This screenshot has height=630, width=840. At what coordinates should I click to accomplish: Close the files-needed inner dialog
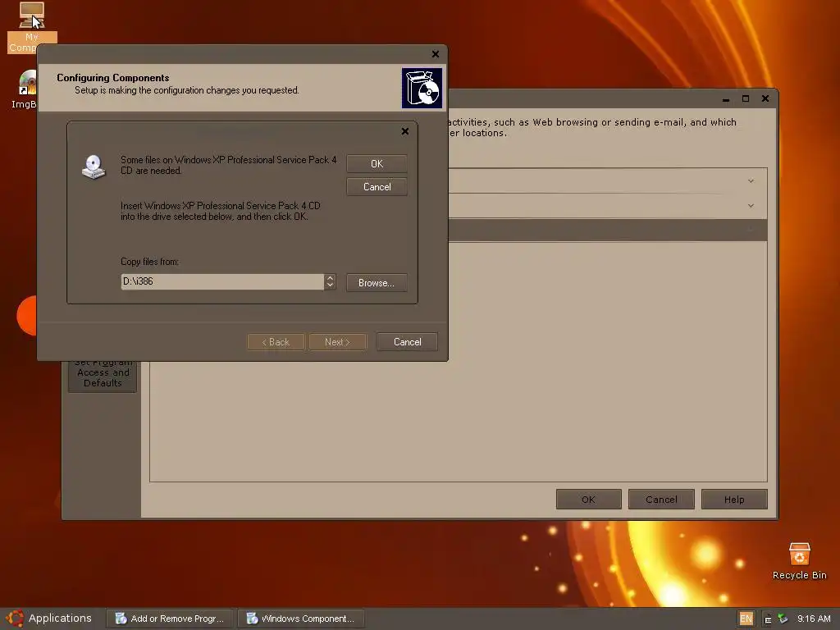tap(405, 131)
